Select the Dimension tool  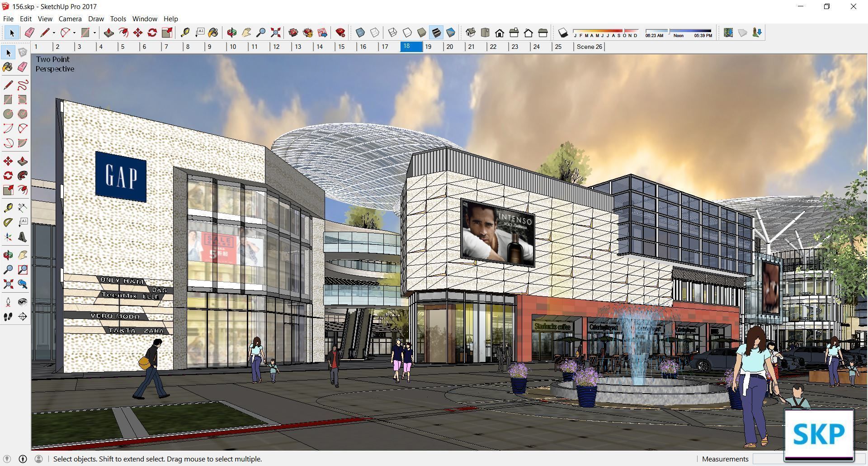23,208
